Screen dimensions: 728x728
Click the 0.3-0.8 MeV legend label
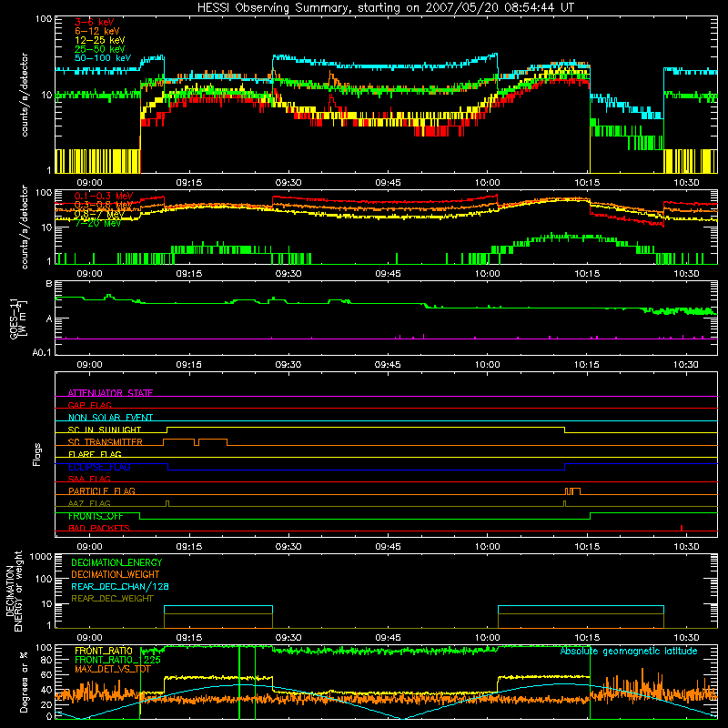[x=104, y=205]
